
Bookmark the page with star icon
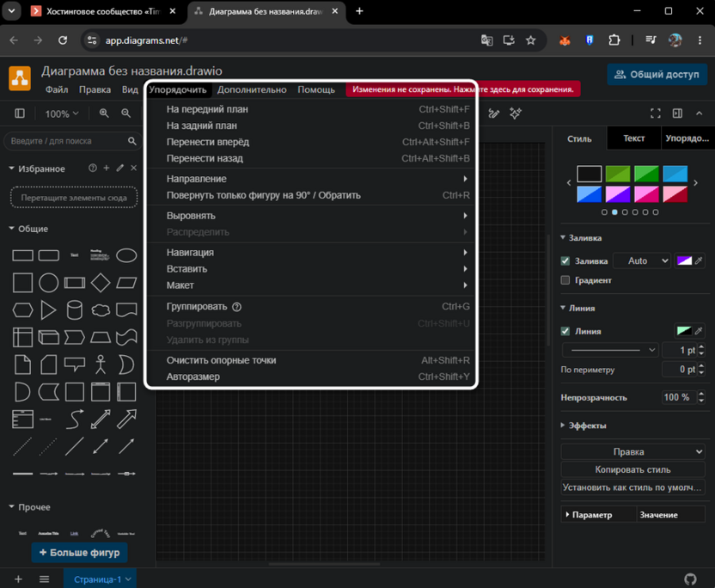(x=530, y=40)
